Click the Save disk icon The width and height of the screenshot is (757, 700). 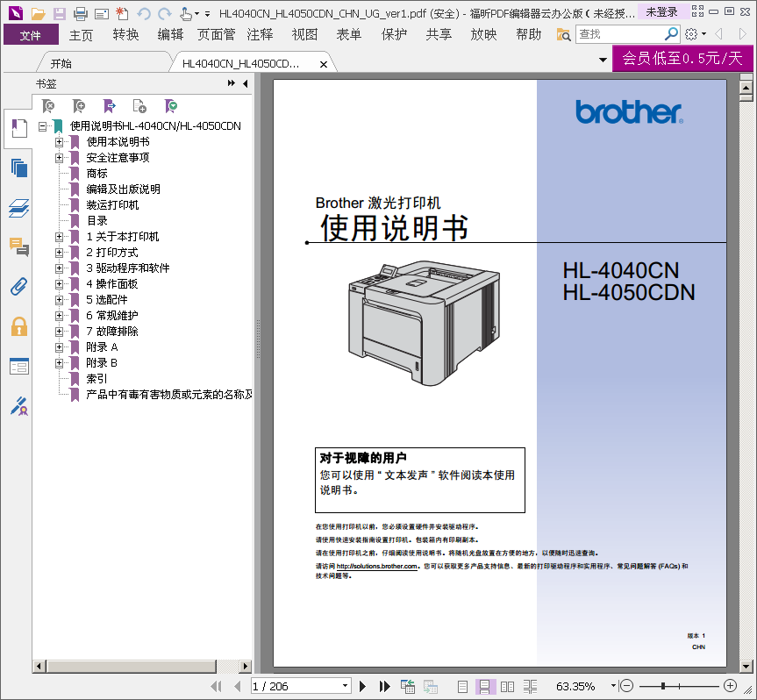click(60, 13)
